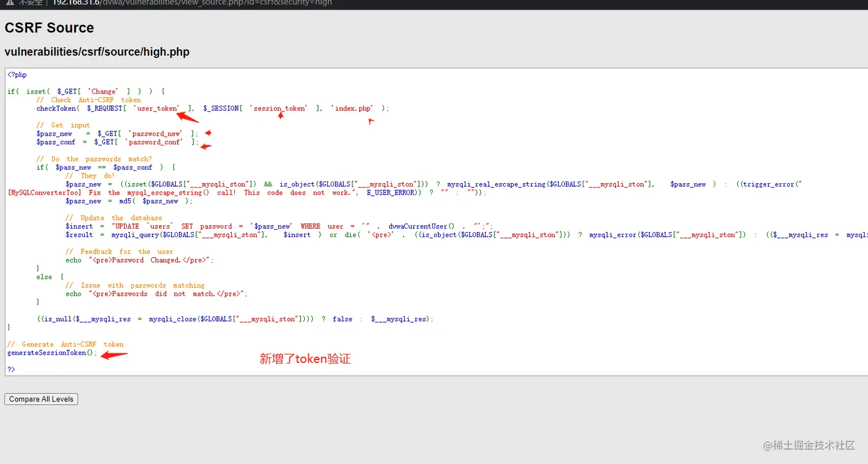This screenshot has width=868, height=464.
Task: Click the not-secure warning icon
Action: (9, 3)
